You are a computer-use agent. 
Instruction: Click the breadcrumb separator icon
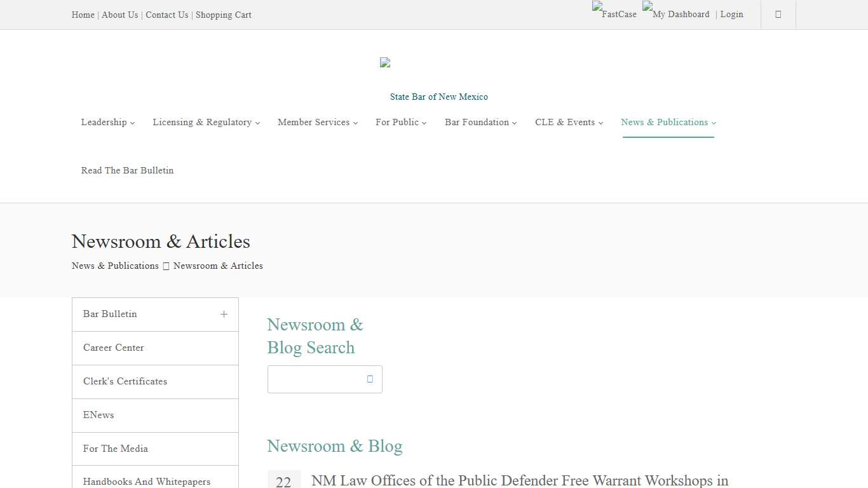[165, 266]
